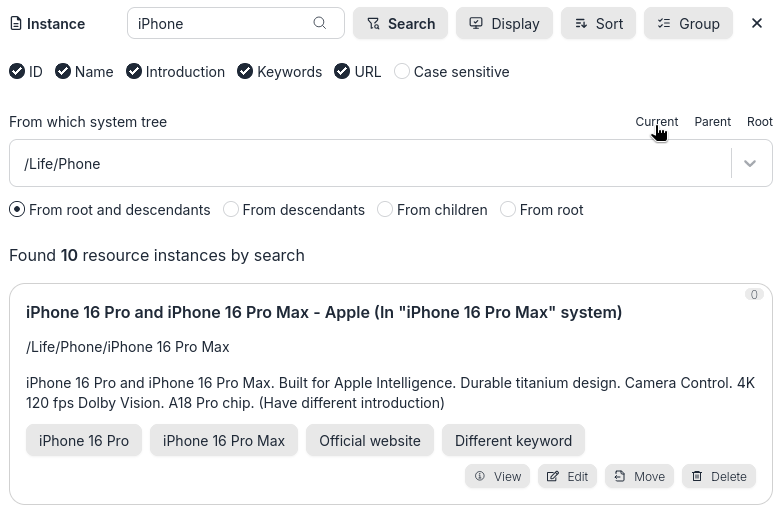Edit the iPhone 16 Pro instance
Viewport: 781px width, 508px height.
tap(567, 476)
